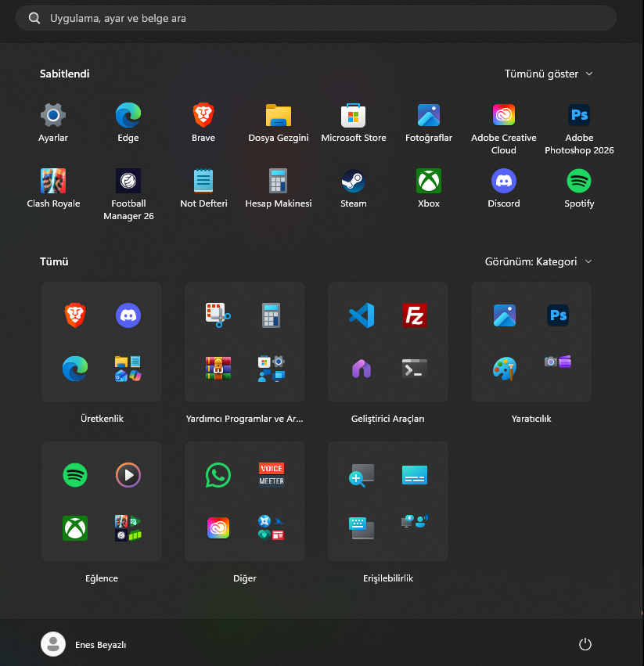Launch Steam client
Image resolution: width=644 pixels, height=666 pixels.
coord(354,189)
